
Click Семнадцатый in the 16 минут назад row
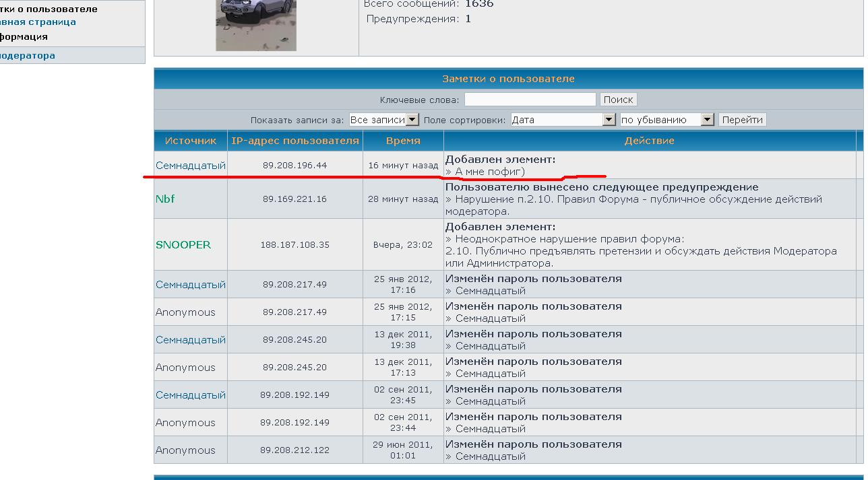(x=191, y=166)
